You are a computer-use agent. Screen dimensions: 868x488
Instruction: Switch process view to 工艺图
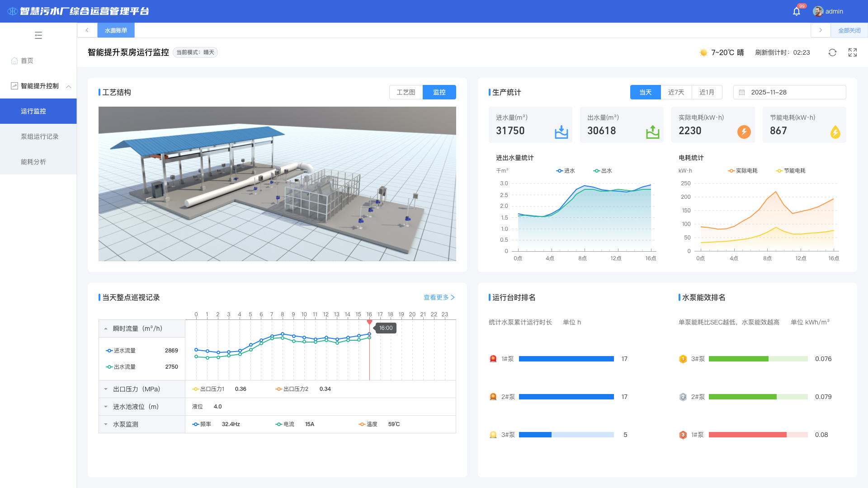pyautogui.click(x=406, y=92)
